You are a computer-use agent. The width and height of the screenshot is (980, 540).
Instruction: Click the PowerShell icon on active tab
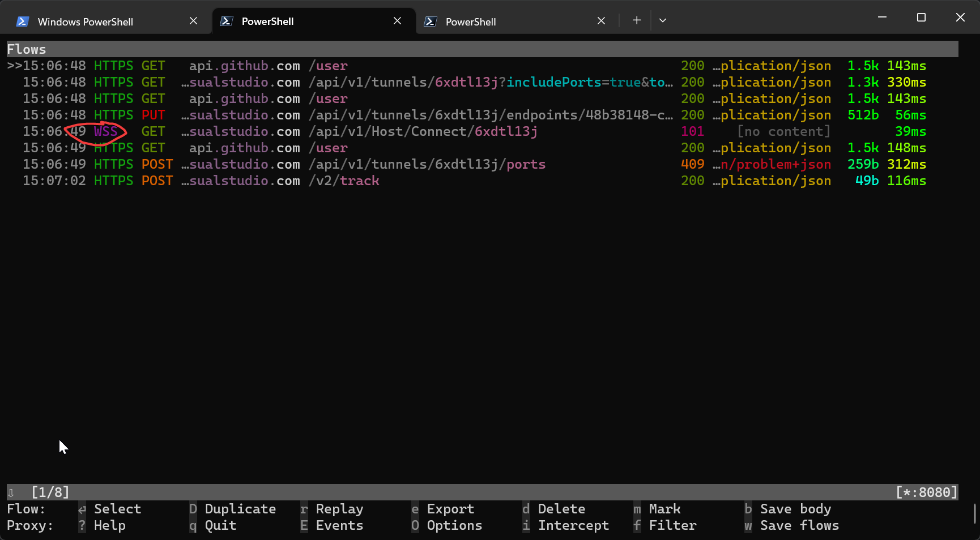coord(226,21)
